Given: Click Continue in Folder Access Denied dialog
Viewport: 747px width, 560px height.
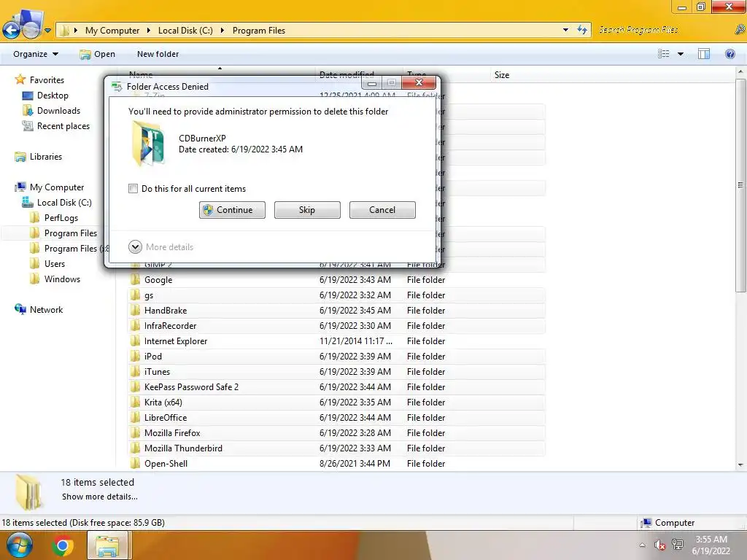Looking at the screenshot, I should 232,210.
